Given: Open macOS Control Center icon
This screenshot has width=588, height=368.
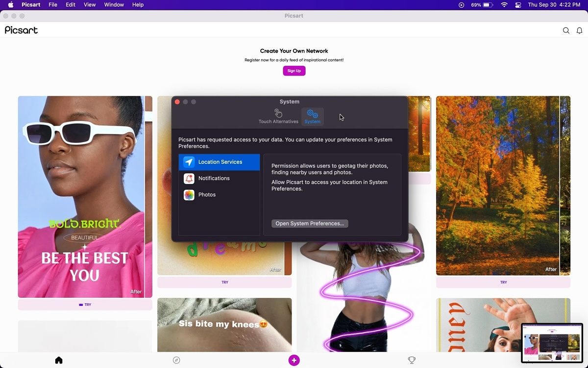Looking at the screenshot, I should tap(518, 5).
